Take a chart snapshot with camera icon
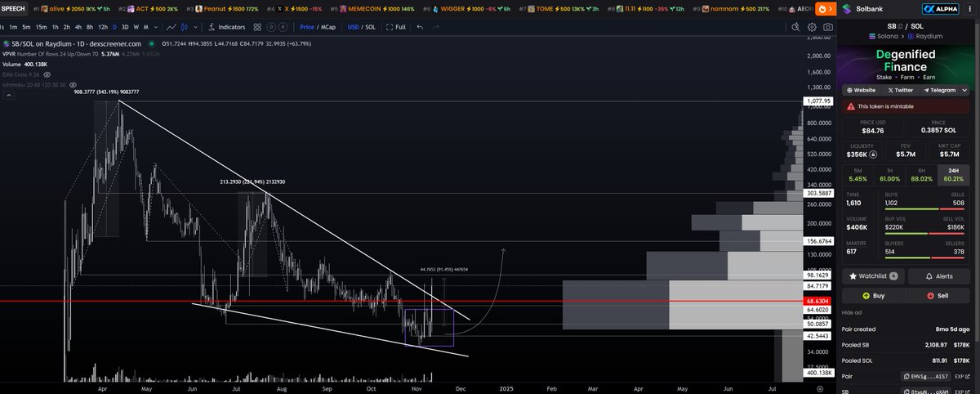The width and height of the screenshot is (980, 394). [x=828, y=27]
